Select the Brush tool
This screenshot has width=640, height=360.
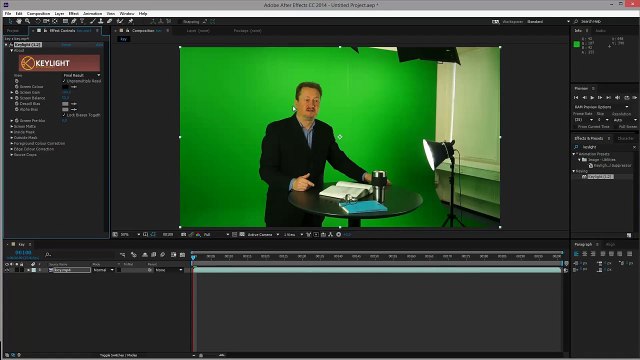click(x=93, y=21)
